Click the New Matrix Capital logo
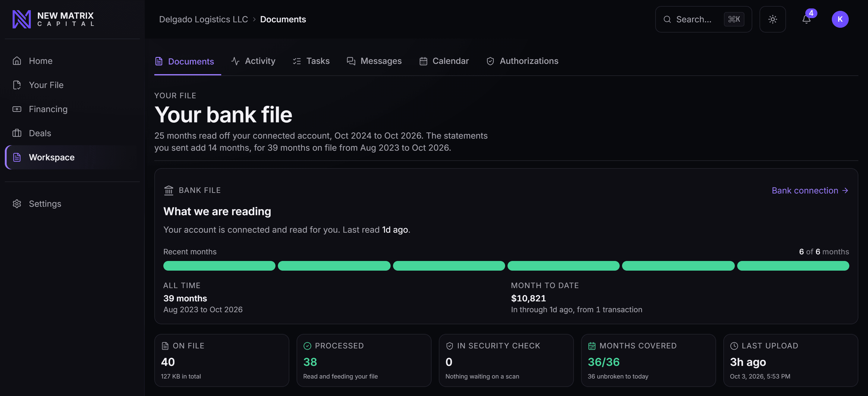This screenshot has height=396, width=868. [x=53, y=19]
